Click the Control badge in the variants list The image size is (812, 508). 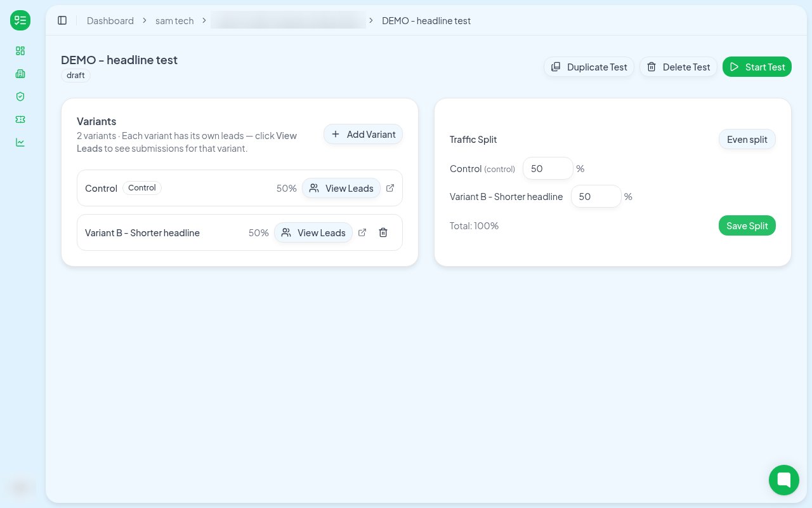[x=142, y=188]
